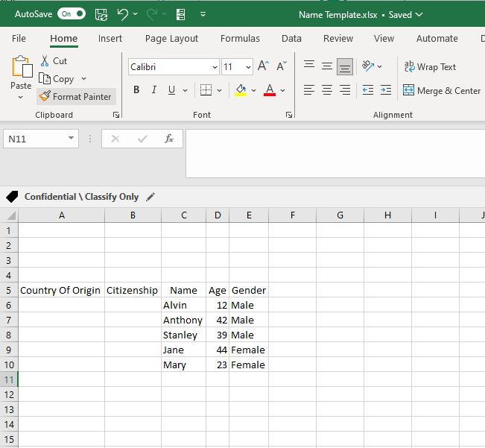The image size is (485, 448).
Task: Click the sensitivity label tag icon
Action: point(12,197)
